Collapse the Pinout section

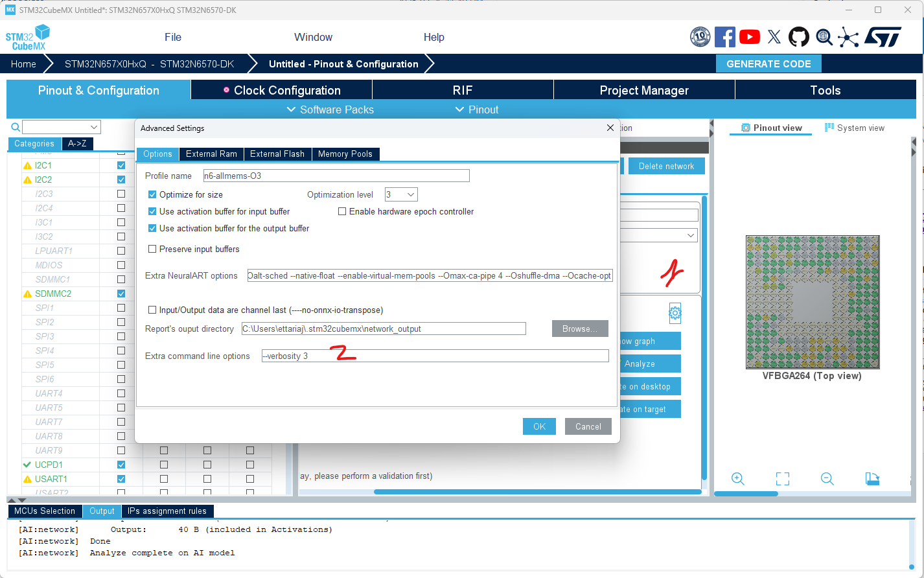pyautogui.click(x=460, y=110)
